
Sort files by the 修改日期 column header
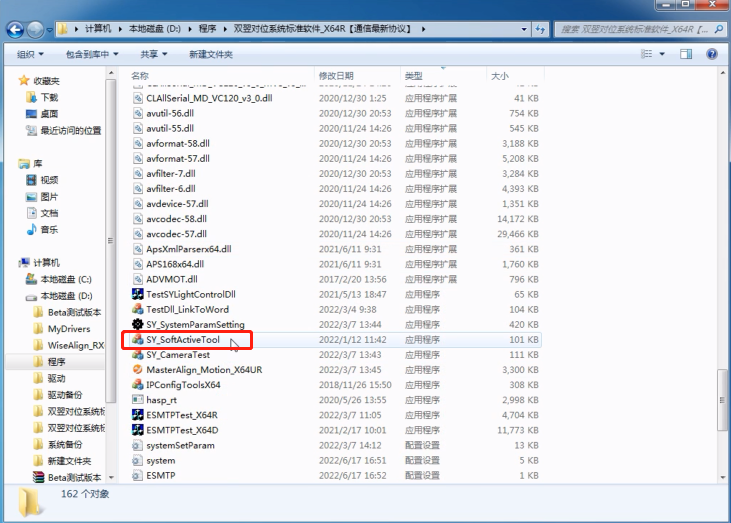coord(336,76)
